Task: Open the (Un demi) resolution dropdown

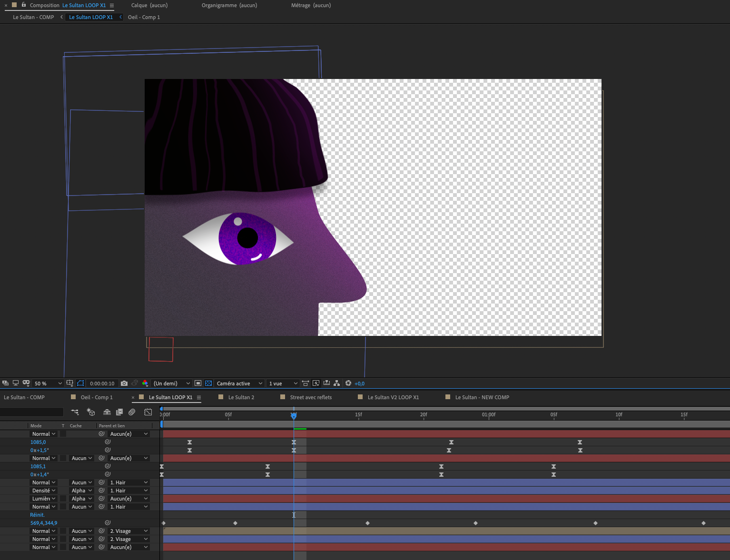Action: pyautogui.click(x=172, y=383)
